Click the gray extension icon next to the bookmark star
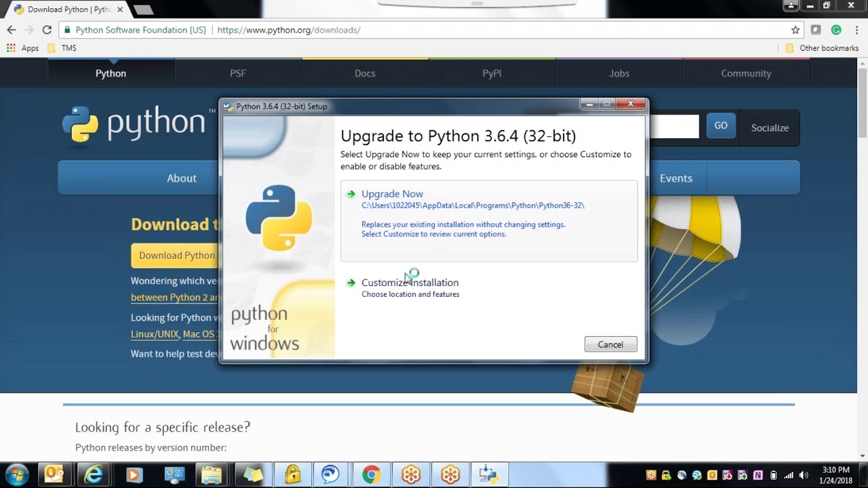 coord(816,30)
